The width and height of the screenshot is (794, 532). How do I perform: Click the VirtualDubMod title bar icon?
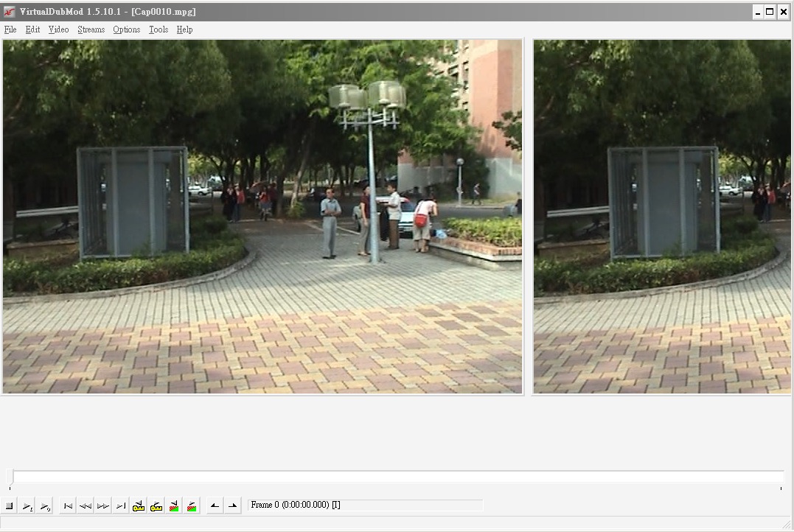9,11
